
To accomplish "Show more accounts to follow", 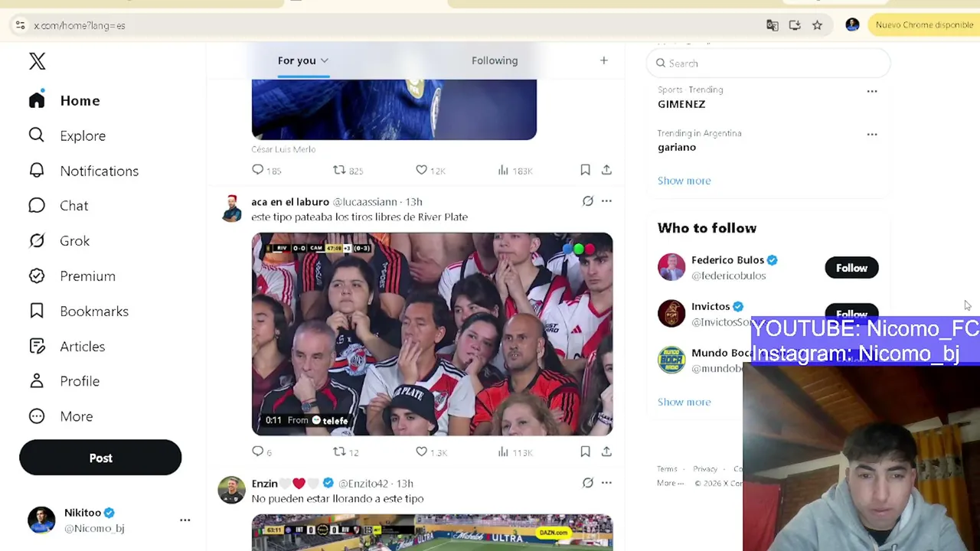I will coord(684,402).
